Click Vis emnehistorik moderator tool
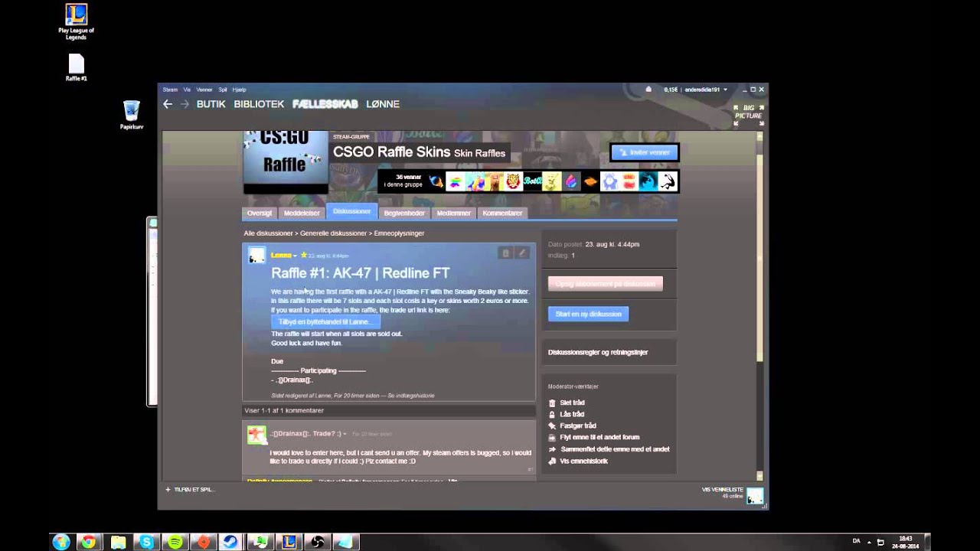The width and height of the screenshot is (980, 551). 578,461
